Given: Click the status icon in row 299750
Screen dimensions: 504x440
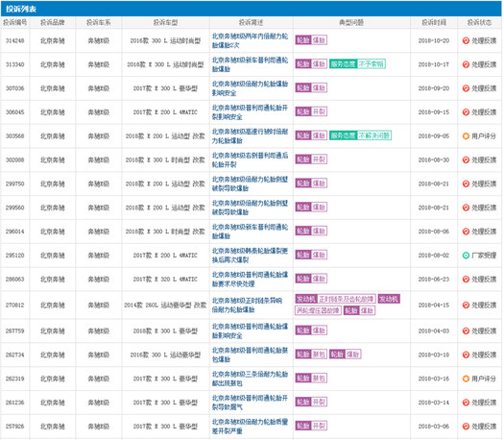Looking at the screenshot, I should (x=466, y=183).
